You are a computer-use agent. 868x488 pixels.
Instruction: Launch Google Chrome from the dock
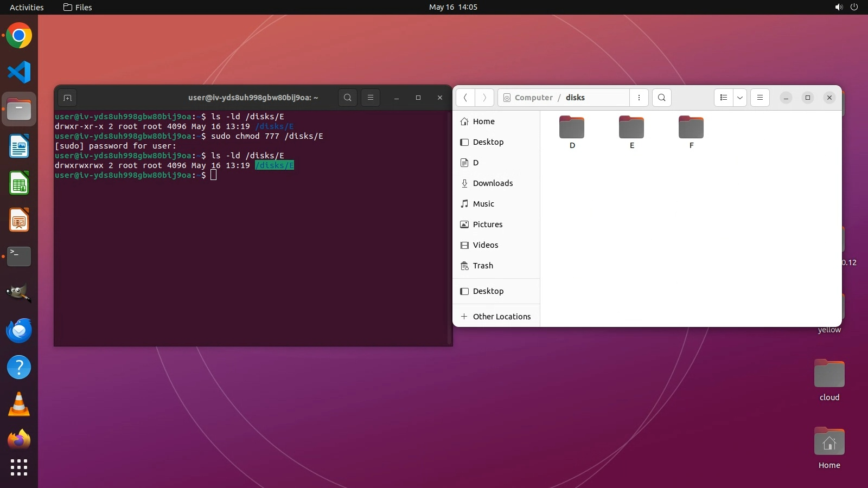click(x=19, y=36)
